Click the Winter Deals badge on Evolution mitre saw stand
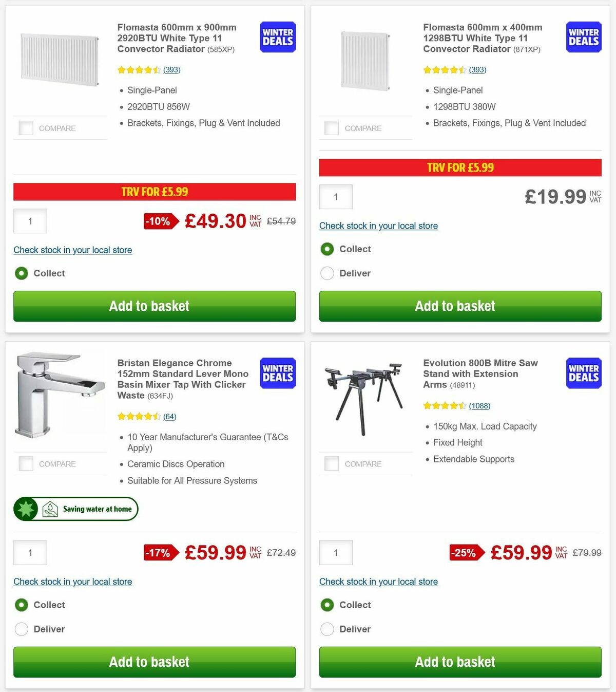 click(x=583, y=373)
